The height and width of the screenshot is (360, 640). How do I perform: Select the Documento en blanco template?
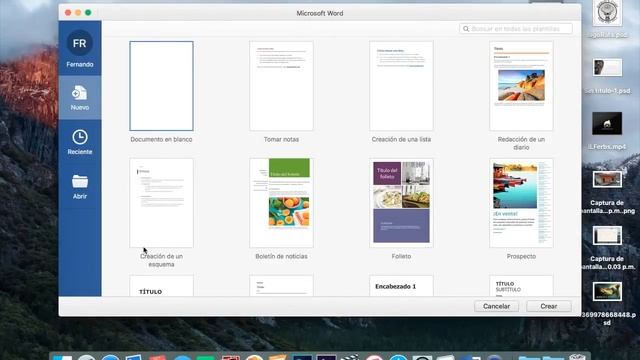tap(161, 86)
